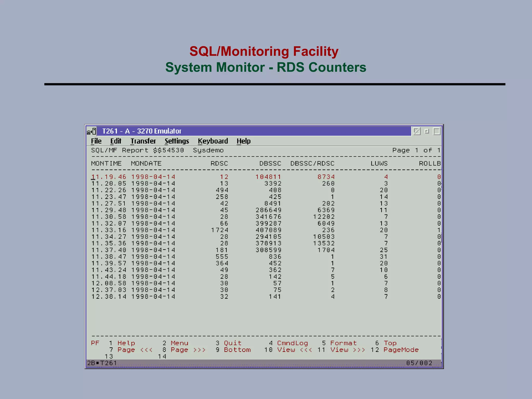Open the Keyboard menu
Image resolution: width=532 pixels, height=399 pixels.
213,141
